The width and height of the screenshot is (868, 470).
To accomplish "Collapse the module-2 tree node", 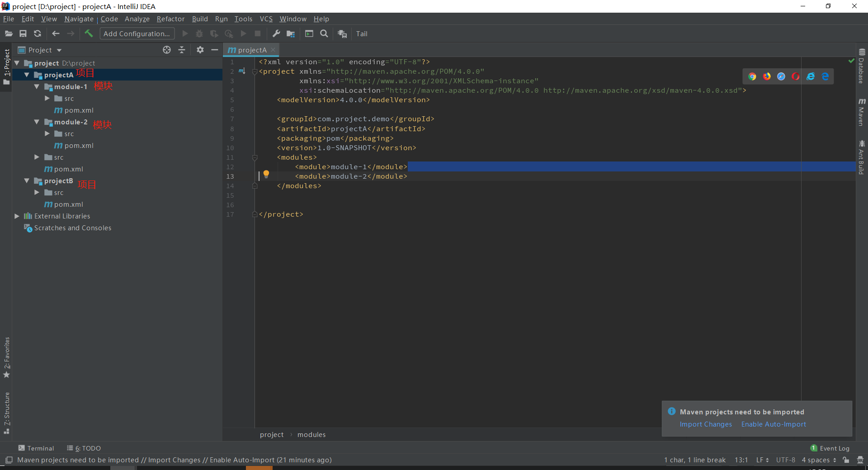I will pos(37,122).
